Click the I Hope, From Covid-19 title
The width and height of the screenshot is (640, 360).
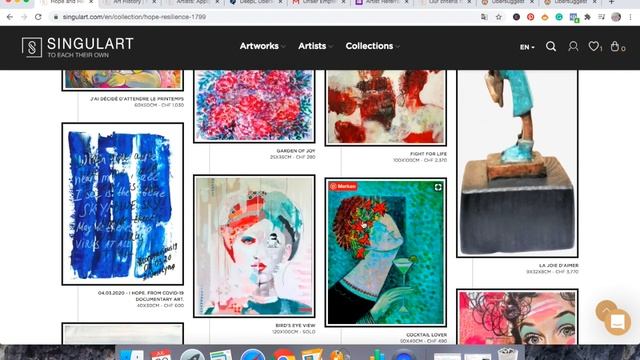pyautogui.click(x=141, y=296)
